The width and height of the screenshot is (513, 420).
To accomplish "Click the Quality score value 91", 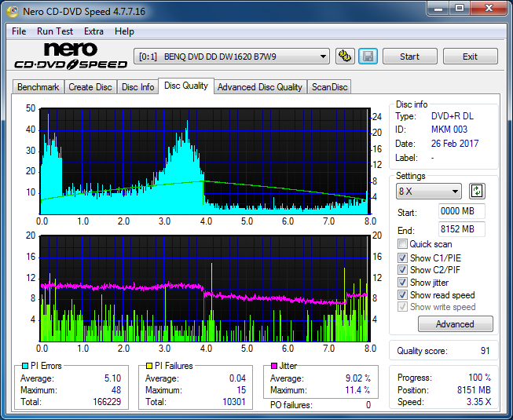I will tap(486, 351).
